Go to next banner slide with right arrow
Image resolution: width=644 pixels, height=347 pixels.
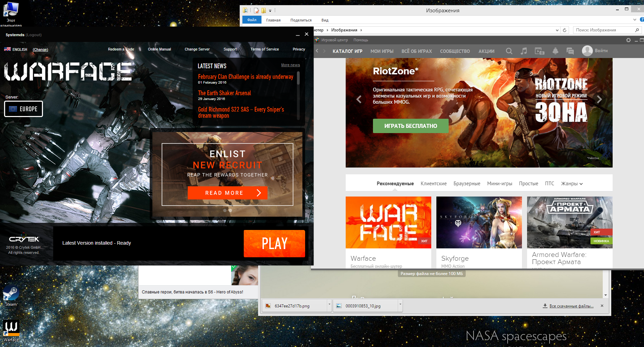click(x=599, y=99)
